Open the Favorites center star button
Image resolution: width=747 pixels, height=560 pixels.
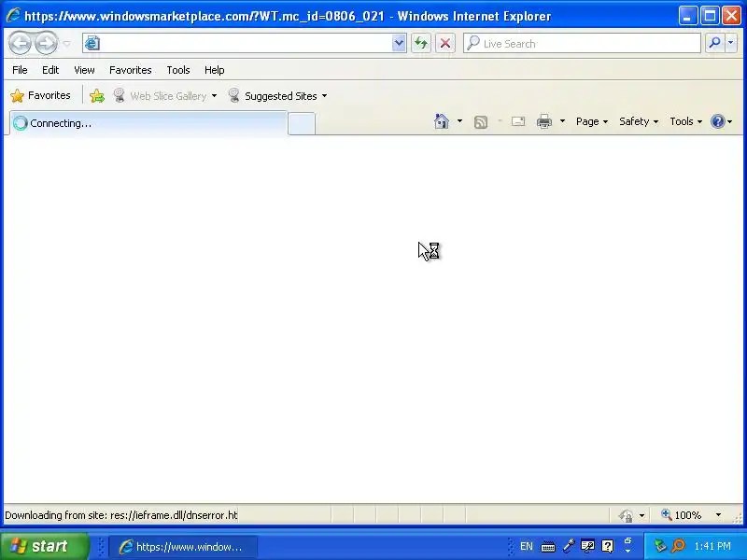coord(40,96)
